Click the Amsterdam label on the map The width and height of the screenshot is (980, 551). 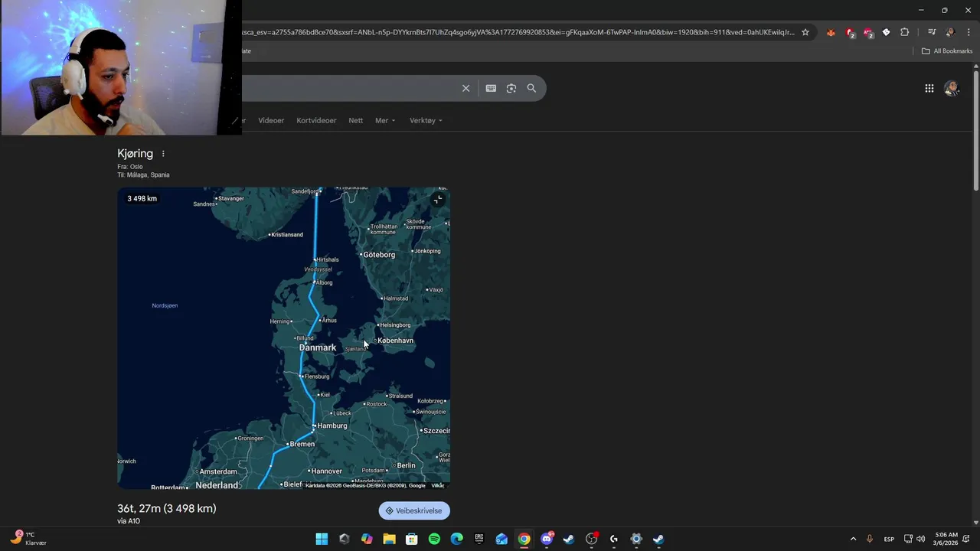218,471
